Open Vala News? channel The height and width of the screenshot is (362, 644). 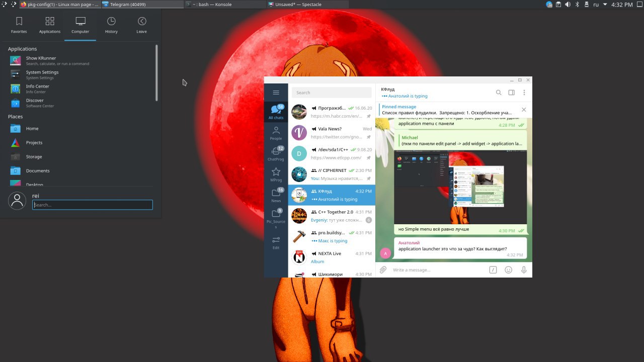[x=332, y=133]
